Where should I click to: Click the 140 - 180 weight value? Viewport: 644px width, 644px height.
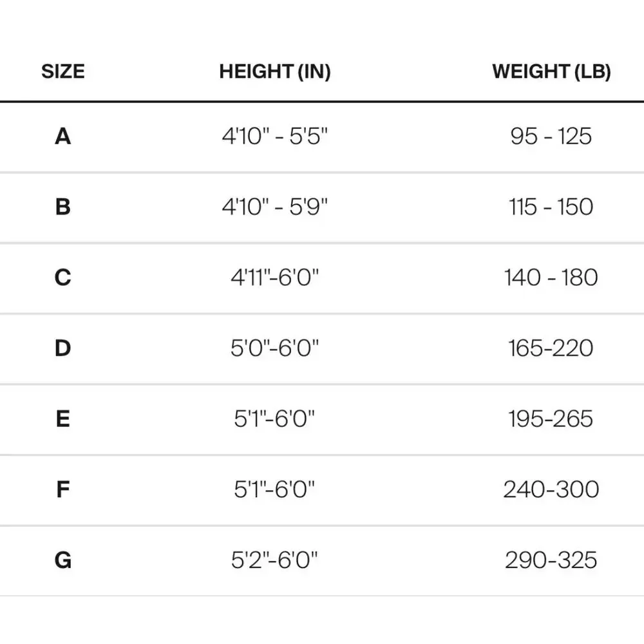click(551, 277)
